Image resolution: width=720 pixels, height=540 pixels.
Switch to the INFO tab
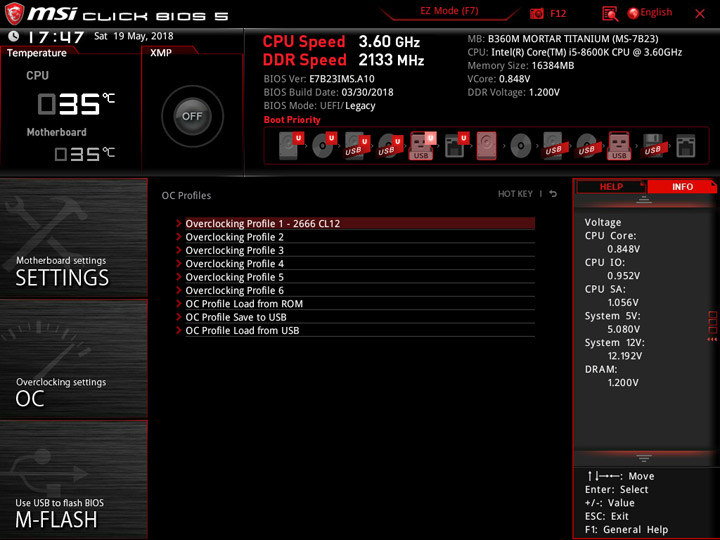tap(682, 187)
